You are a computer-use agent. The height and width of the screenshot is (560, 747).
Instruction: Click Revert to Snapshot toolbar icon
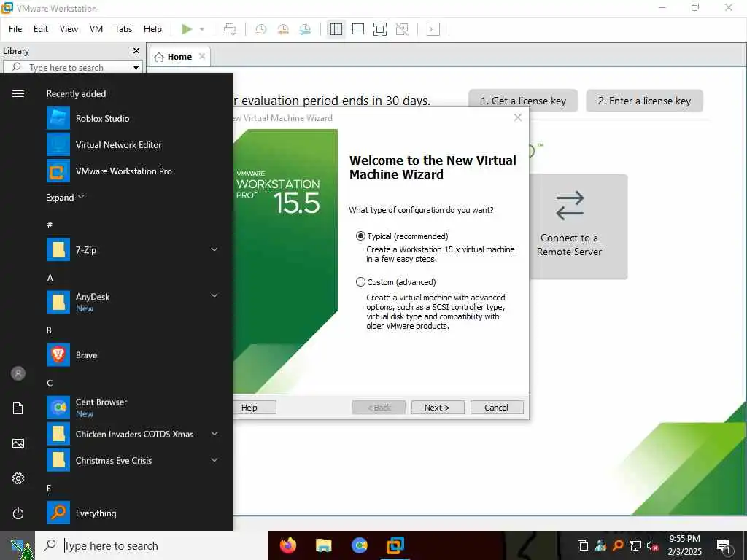pyautogui.click(x=283, y=29)
